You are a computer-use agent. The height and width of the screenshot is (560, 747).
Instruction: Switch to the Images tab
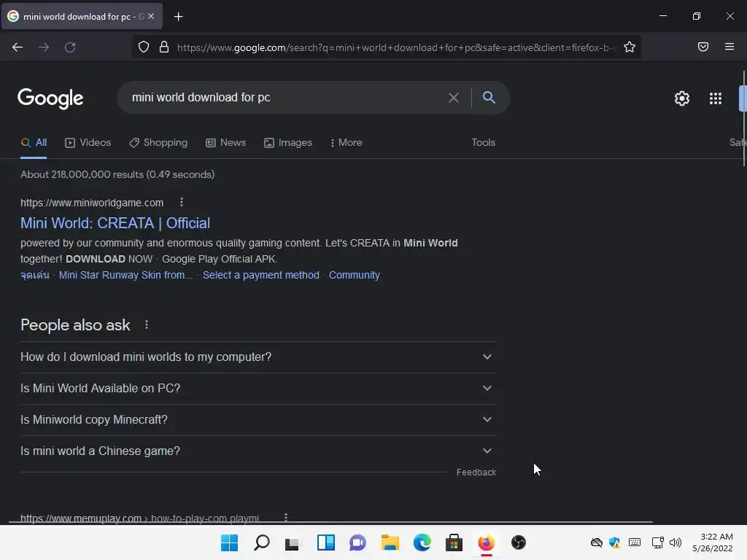tap(288, 142)
